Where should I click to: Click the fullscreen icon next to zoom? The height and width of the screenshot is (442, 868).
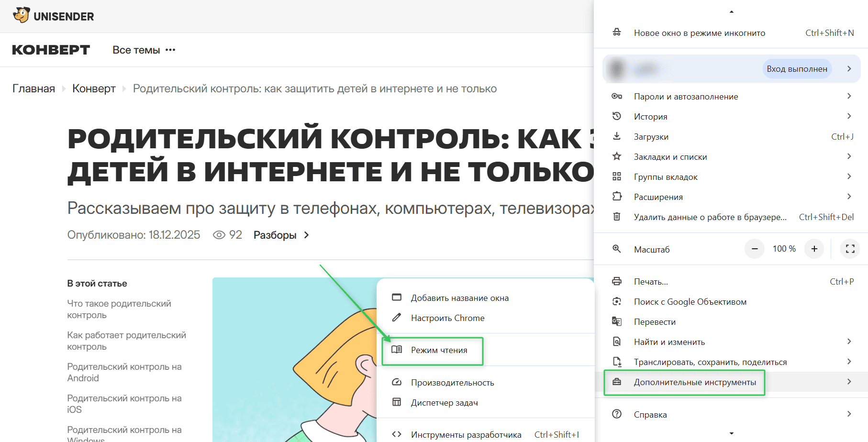tap(850, 249)
